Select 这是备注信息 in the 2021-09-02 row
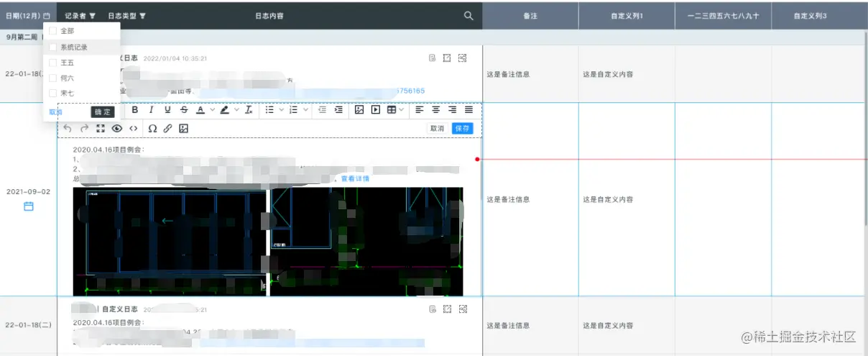 pyautogui.click(x=509, y=199)
